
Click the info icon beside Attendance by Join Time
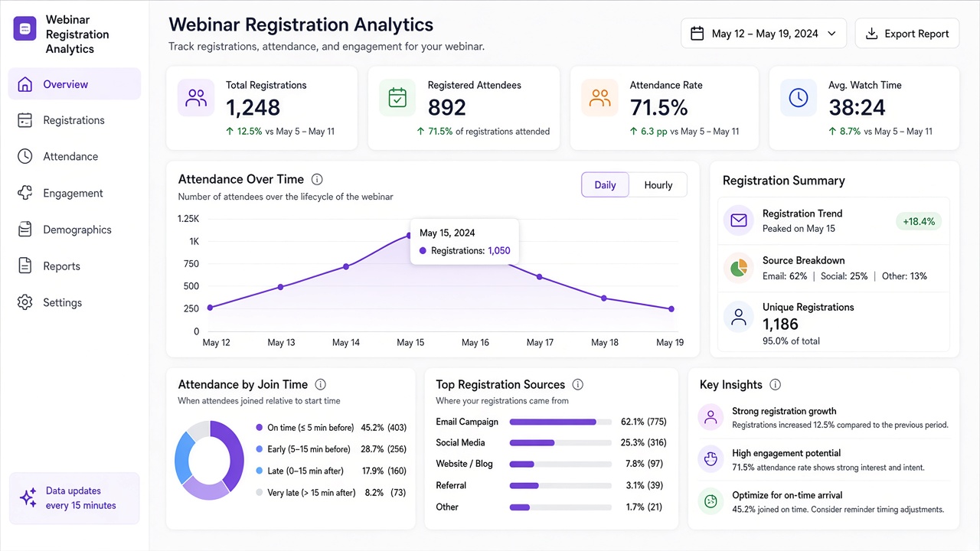[321, 384]
